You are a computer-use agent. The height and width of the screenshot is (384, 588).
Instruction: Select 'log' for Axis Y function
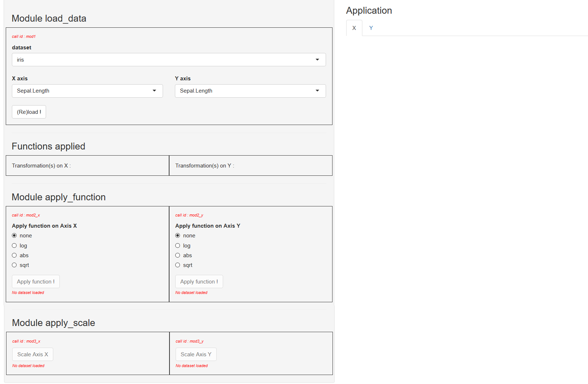178,246
